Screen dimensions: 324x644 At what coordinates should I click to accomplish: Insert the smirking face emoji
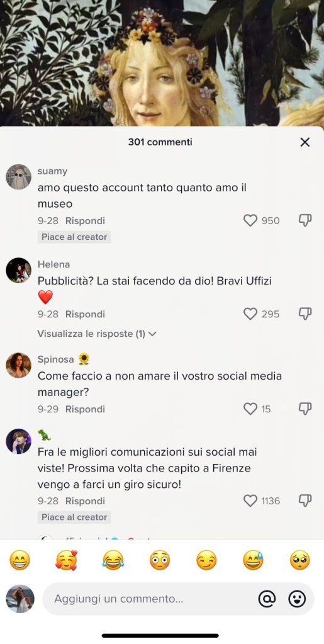point(206,560)
